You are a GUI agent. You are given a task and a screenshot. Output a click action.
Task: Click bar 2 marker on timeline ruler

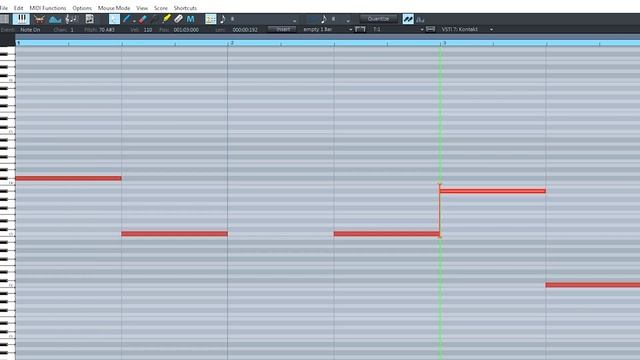pyautogui.click(x=231, y=43)
